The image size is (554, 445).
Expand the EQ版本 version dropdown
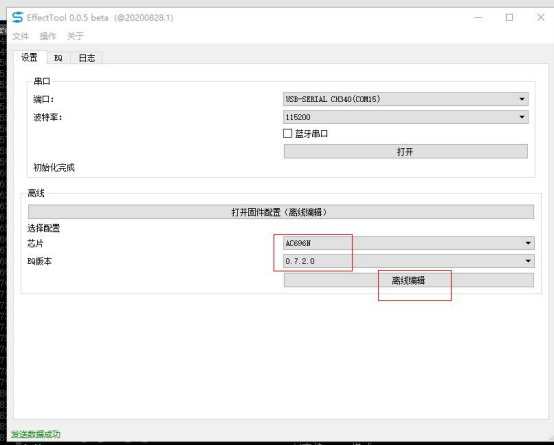tap(409, 261)
